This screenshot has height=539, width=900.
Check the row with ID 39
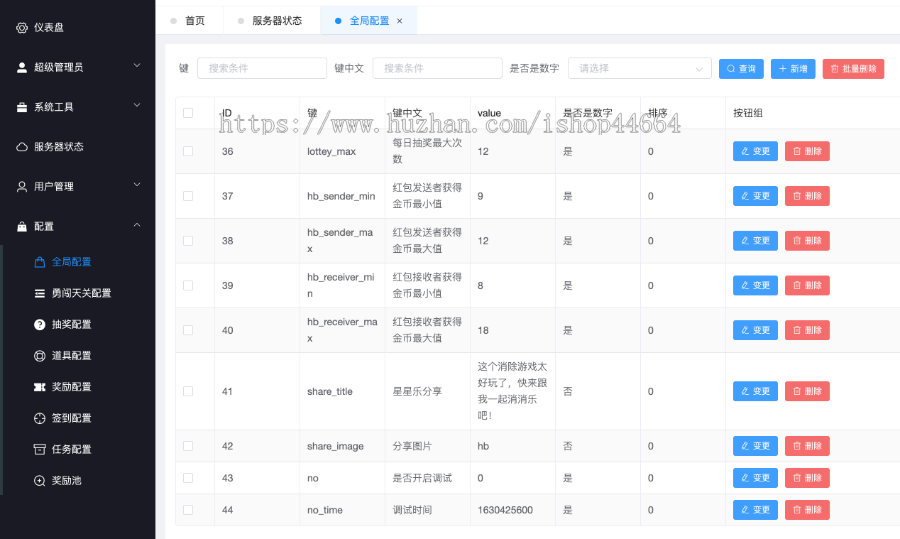click(x=188, y=285)
